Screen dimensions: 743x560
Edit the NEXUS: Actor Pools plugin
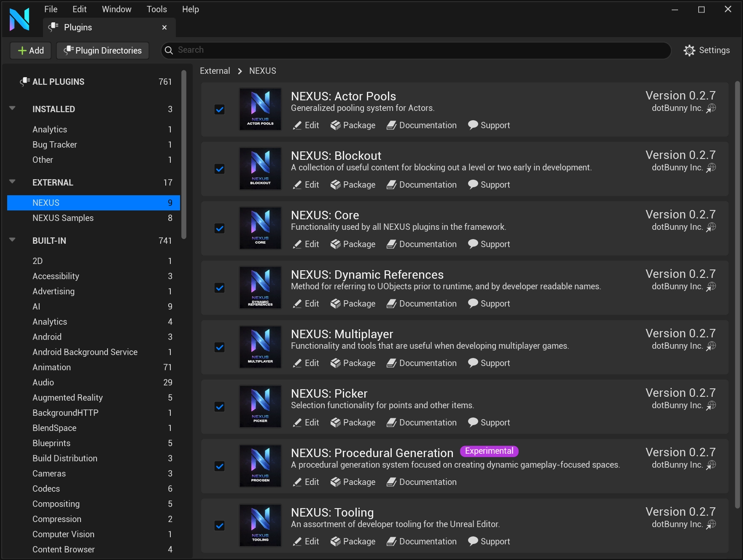(x=305, y=125)
